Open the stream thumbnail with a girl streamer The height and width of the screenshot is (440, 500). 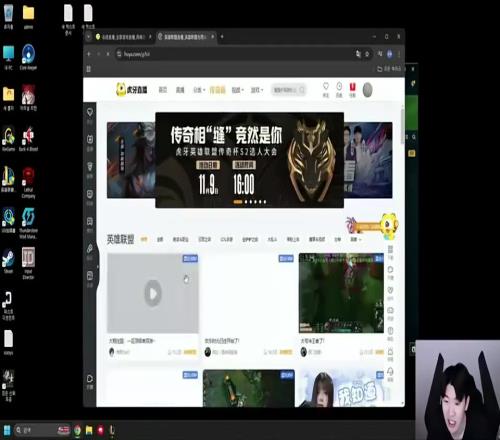(341, 388)
